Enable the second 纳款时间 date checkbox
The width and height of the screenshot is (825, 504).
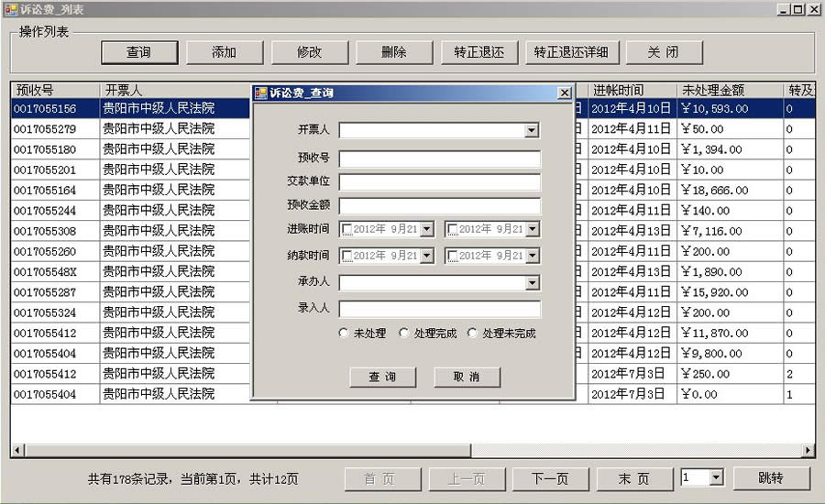[453, 257]
